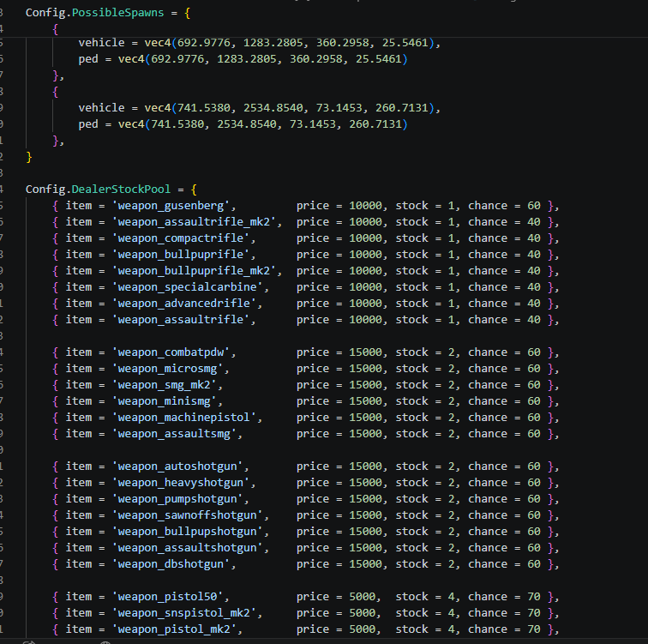
Task: Place cursor on 'weapon_compactrifle' string
Action: pos(181,238)
